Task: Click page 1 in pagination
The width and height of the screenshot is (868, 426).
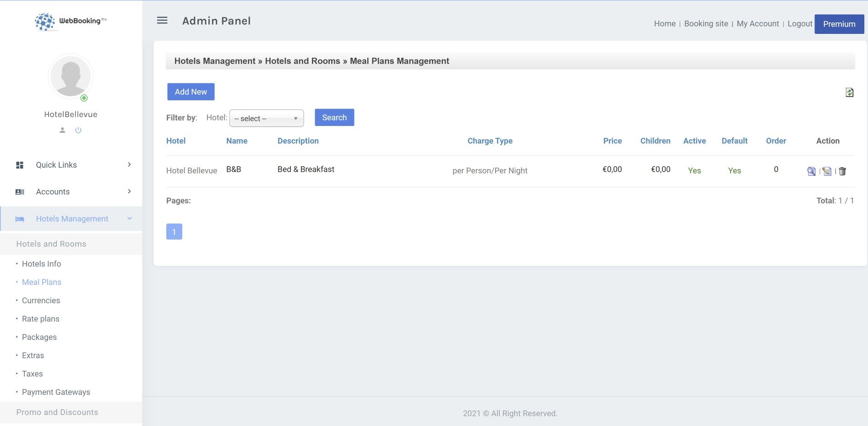Action: coord(174,232)
